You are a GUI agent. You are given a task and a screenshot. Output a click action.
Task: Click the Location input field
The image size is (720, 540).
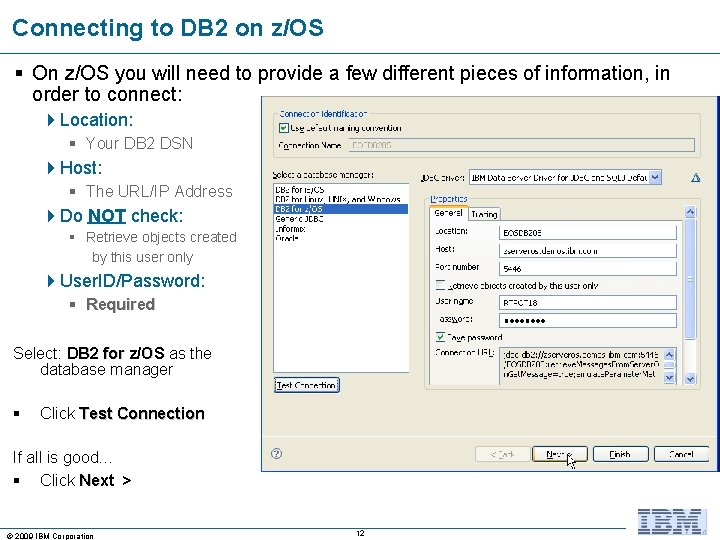(x=588, y=232)
